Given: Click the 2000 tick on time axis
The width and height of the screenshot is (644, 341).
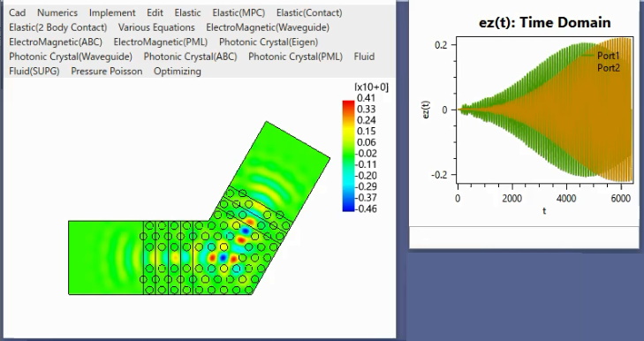Looking at the screenshot, I should [512, 199].
